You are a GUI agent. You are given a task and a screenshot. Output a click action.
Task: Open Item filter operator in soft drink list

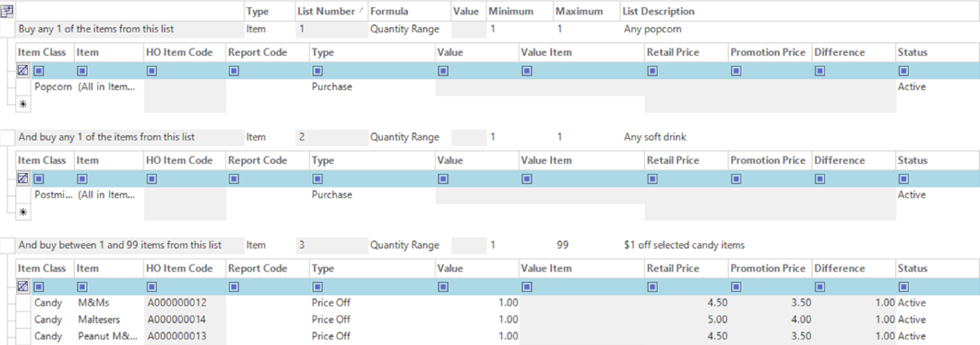(82, 178)
